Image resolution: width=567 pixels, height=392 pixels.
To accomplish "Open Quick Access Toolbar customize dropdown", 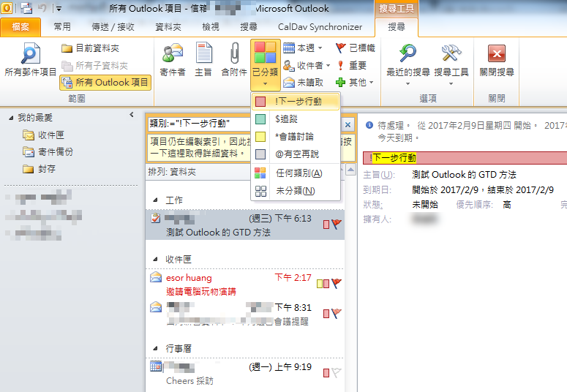I will (59, 8).
